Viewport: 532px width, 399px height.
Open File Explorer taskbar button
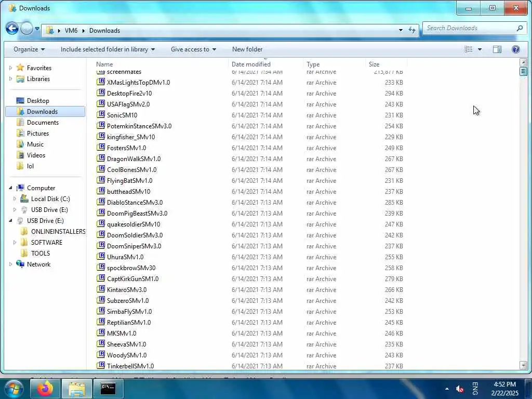click(77, 389)
